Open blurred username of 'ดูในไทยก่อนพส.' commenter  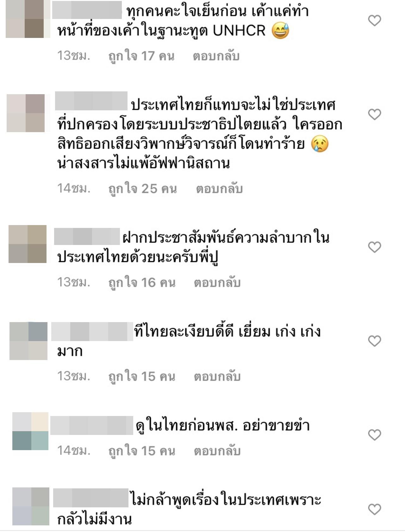[92, 425]
